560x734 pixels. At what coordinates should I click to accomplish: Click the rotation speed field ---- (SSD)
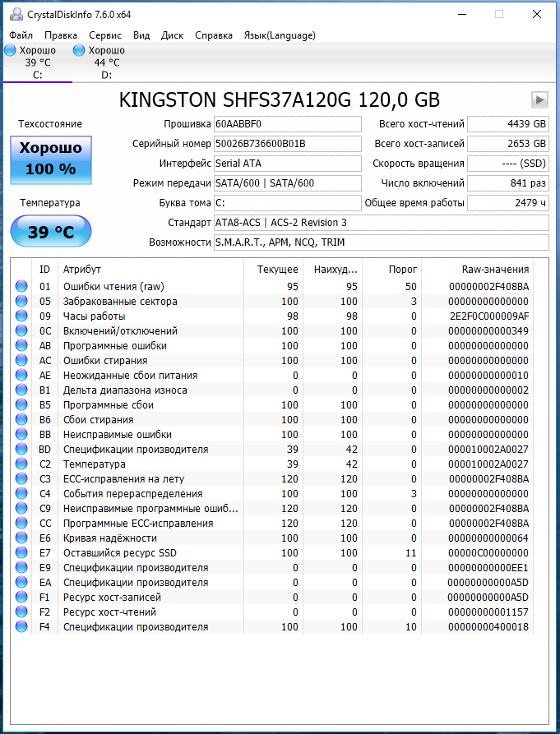click(x=508, y=164)
